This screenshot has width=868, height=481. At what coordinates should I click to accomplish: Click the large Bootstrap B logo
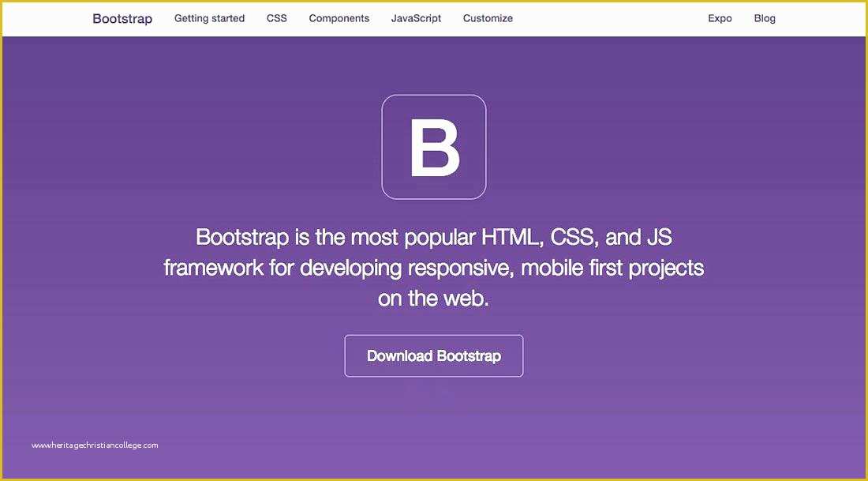click(x=434, y=147)
